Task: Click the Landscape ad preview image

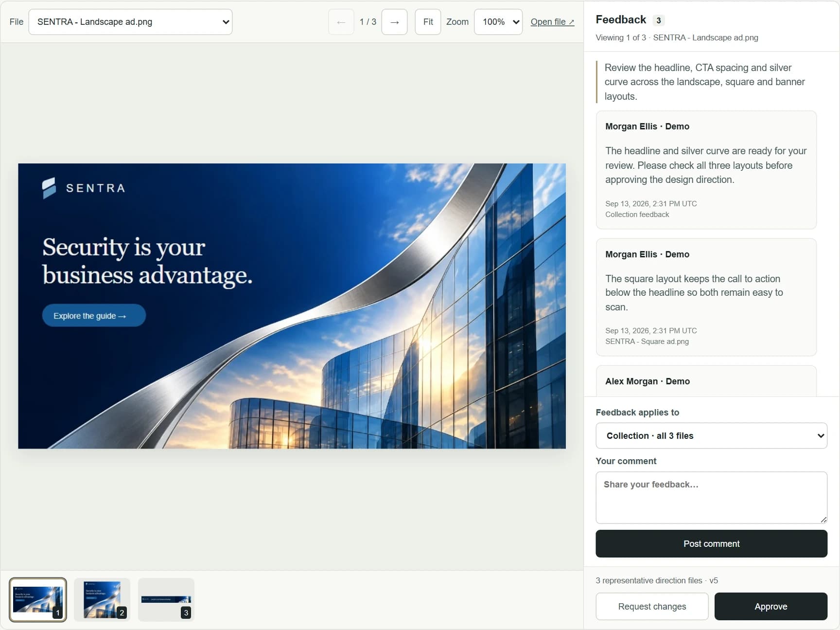Action: [292, 306]
